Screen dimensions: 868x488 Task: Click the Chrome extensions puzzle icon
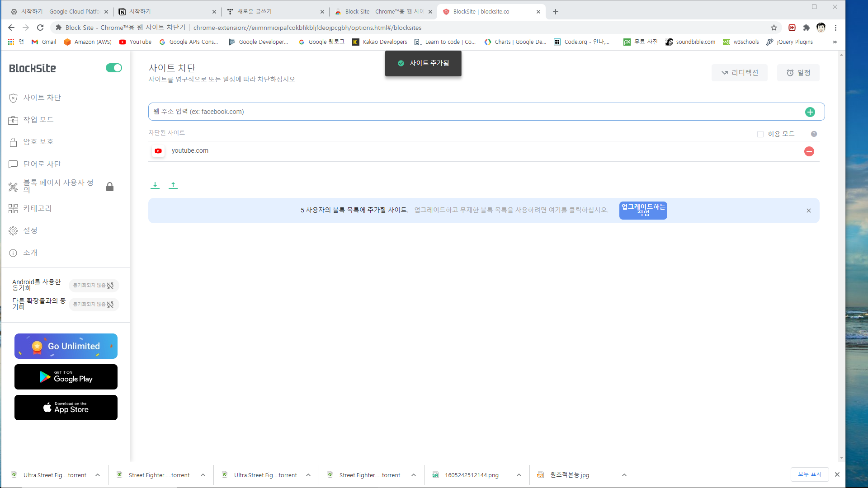[806, 28]
